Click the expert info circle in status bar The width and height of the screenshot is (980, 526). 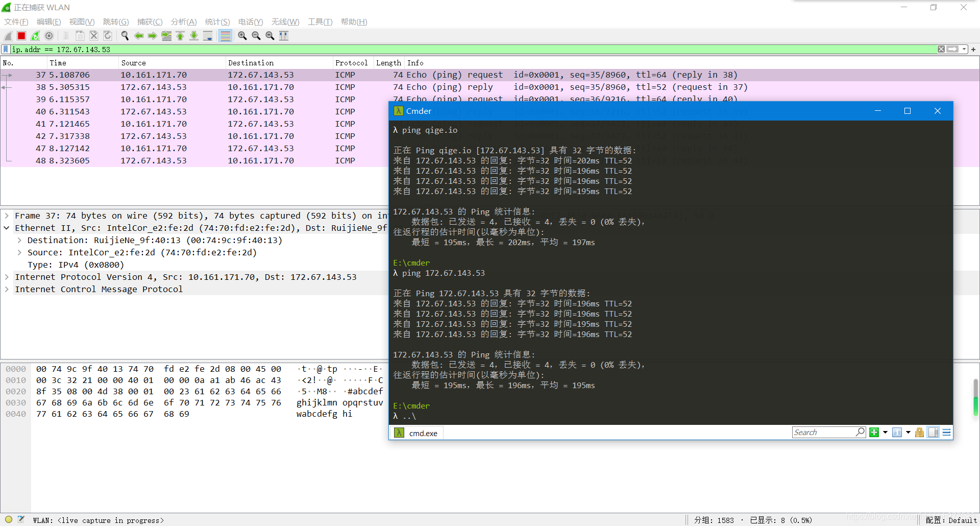(9, 519)
